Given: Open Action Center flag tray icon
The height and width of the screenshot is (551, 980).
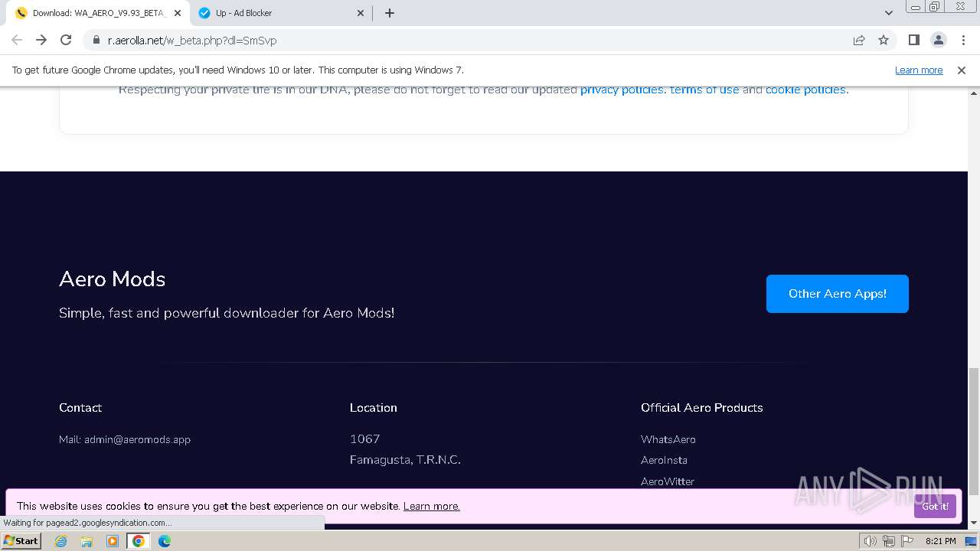Looking at the screenshot, I should coord(906,541).
